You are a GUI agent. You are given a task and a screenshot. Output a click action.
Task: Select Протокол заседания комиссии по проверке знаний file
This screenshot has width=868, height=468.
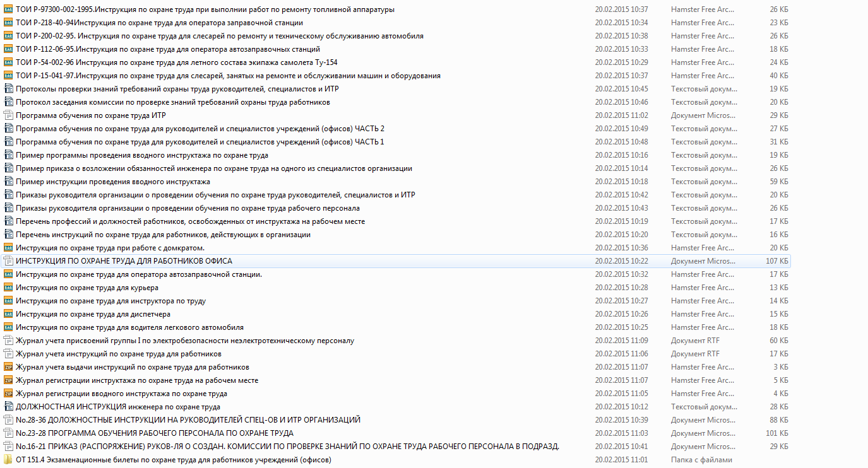pyautogui.click(x=172, y=102)
